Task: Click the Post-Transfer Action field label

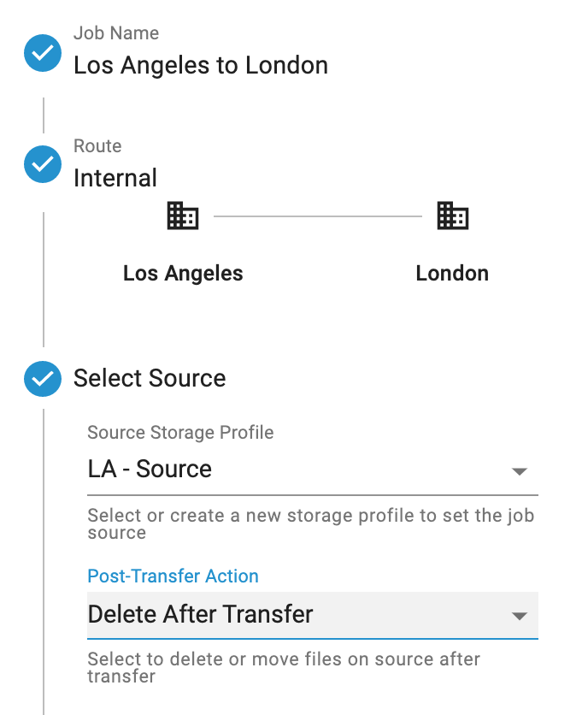Action: tap(173, 576)
